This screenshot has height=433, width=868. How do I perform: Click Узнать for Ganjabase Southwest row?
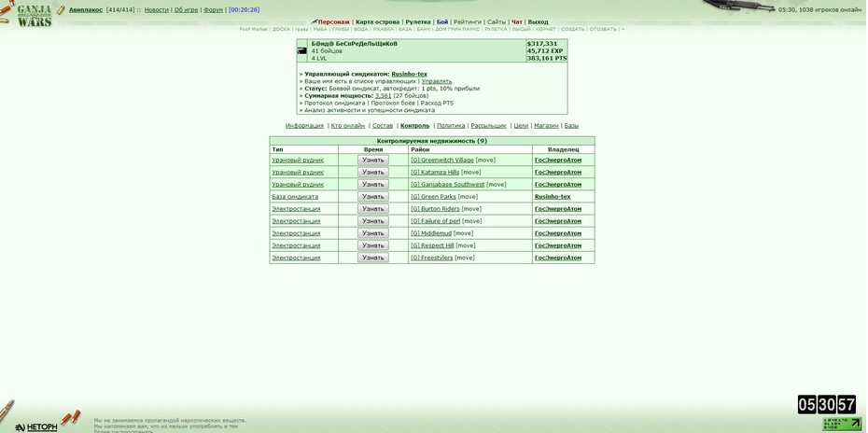(x=373, y=185)
